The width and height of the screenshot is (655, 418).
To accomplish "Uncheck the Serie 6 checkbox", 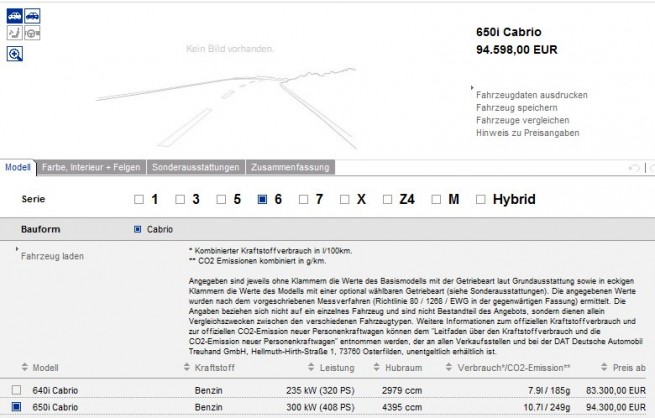I will point(262,199).
